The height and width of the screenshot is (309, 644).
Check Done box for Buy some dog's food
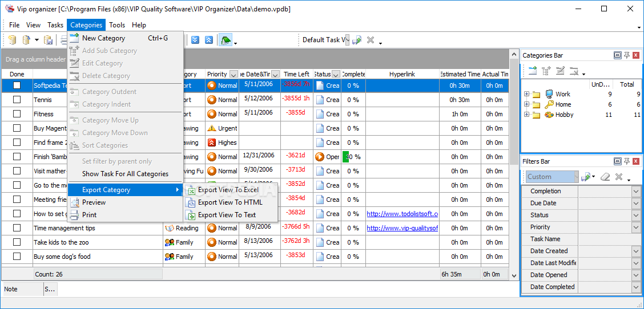[17, 257]
